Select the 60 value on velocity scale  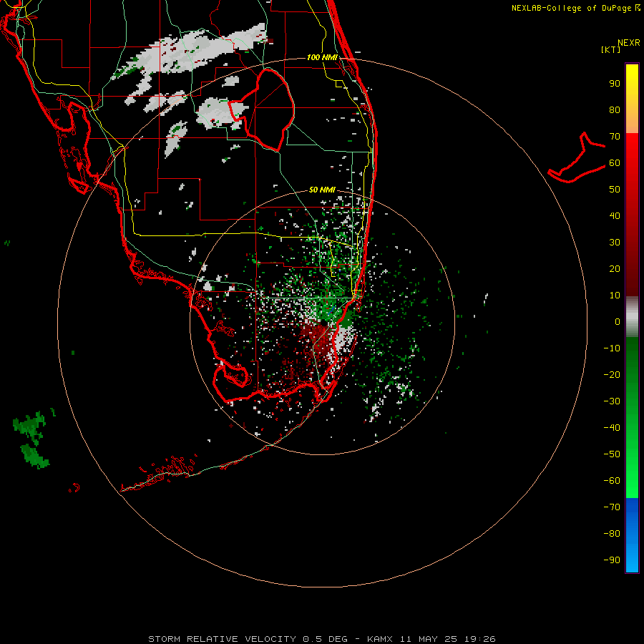[x=615, y=163]
